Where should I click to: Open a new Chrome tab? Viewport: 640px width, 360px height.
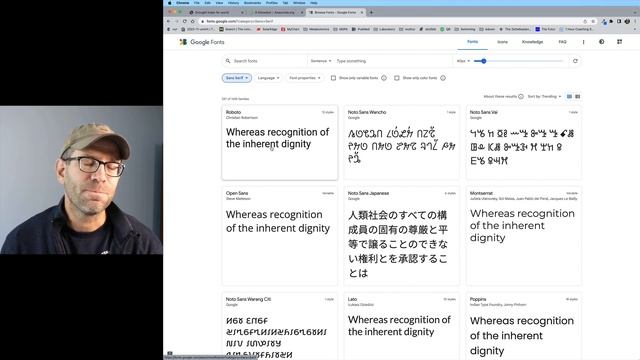tap(371, 12)
